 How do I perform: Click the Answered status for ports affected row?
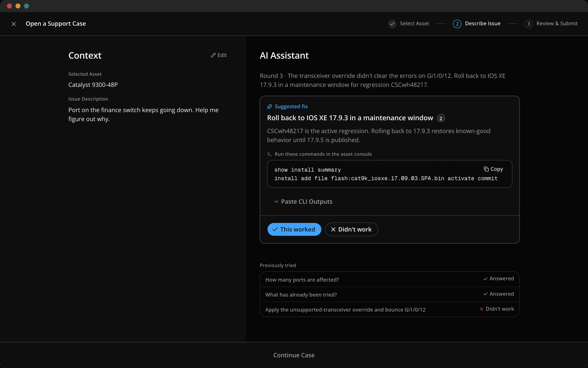[501, 278]
